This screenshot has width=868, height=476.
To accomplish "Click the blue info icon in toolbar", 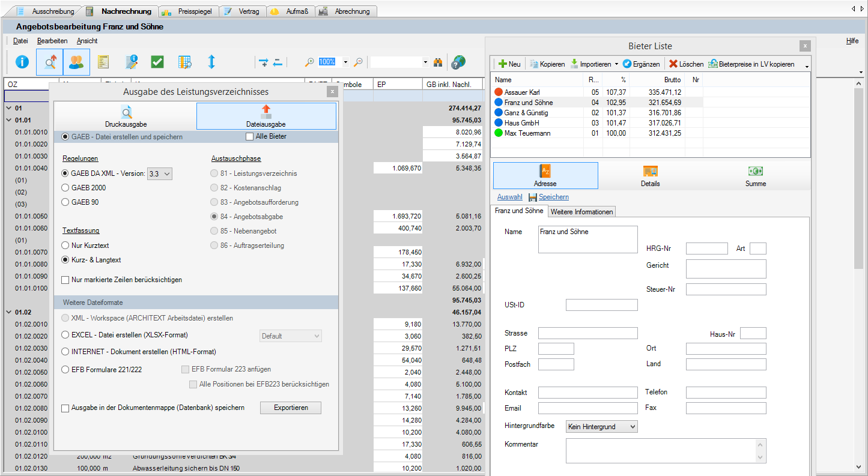I will tap(22, 62).
